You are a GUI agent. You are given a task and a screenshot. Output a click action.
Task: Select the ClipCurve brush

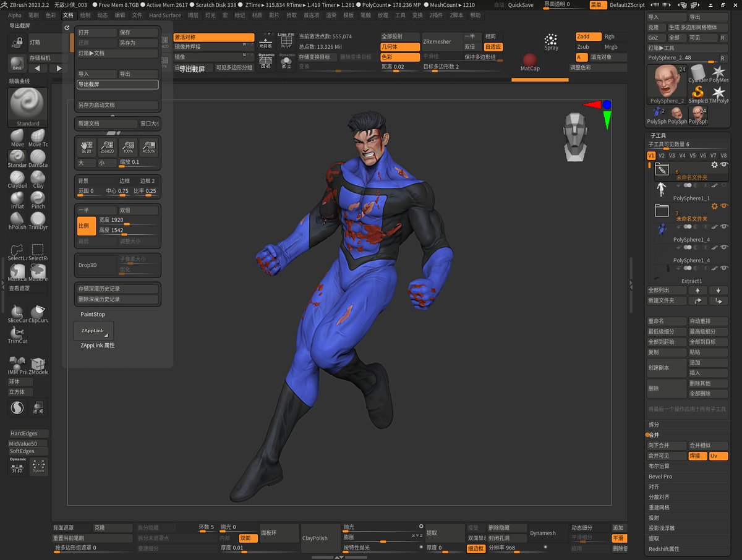pyautogui.click(x=38, y=314)
